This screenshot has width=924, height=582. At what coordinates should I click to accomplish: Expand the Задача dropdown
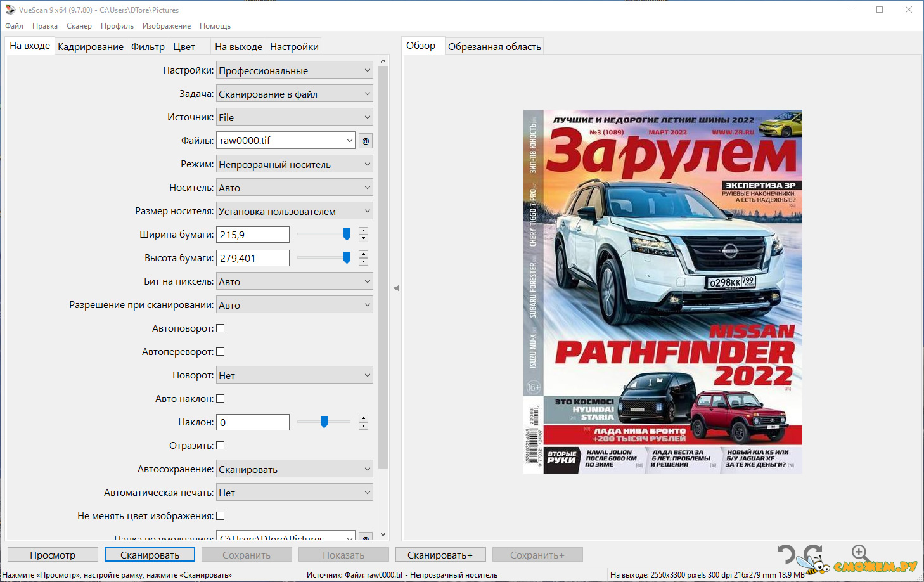(x=295, y=94)
